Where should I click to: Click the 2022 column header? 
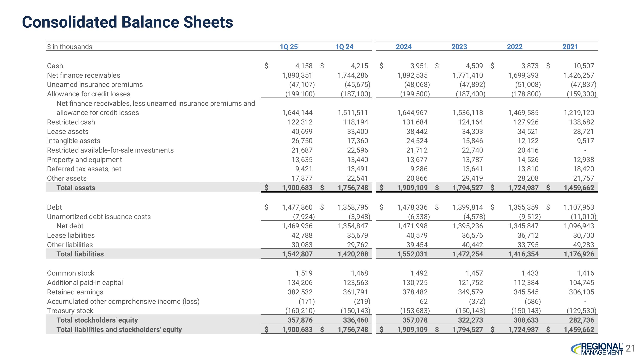point(515,47)
